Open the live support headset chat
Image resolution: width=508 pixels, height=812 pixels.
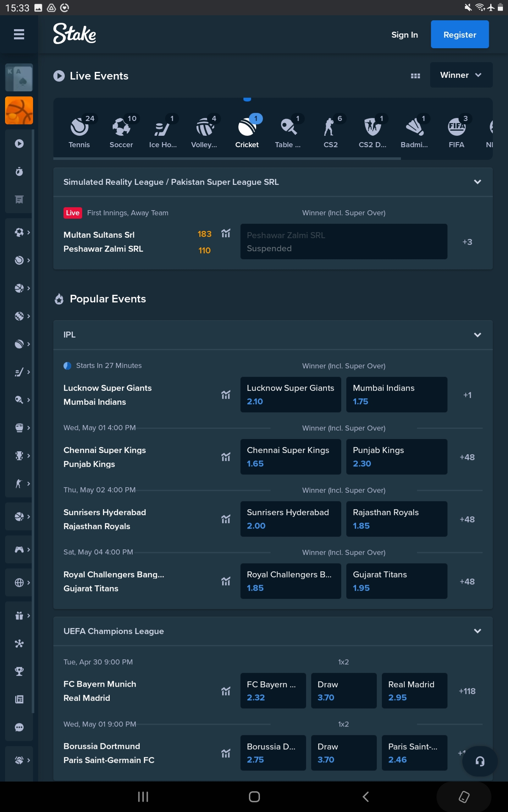[480, 761]
